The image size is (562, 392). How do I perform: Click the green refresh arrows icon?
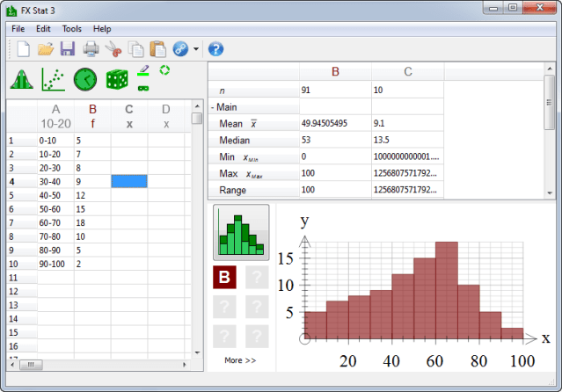pyautogui.click(x=164, y=70)
